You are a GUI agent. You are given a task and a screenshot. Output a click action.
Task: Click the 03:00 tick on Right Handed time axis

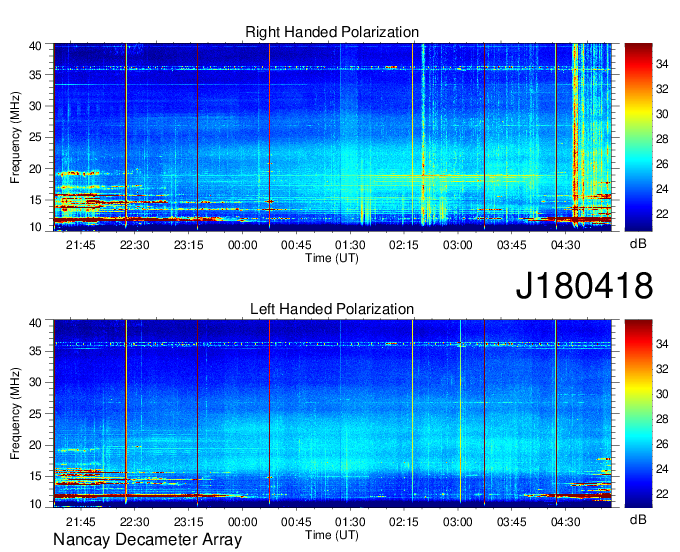pos(458,245)
